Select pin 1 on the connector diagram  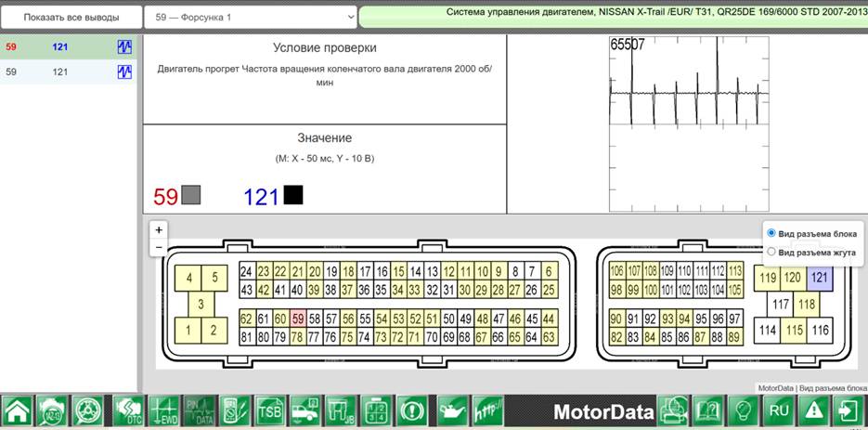click(x=188, y=331)
